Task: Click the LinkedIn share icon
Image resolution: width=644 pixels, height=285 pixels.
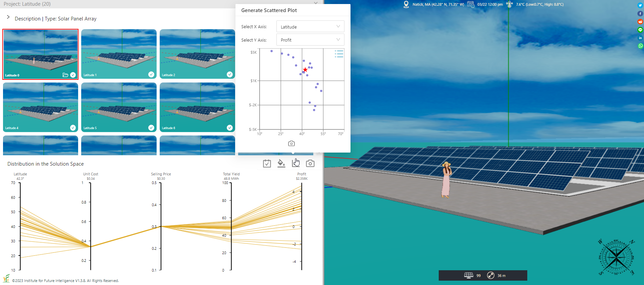Action: point(640,38)
